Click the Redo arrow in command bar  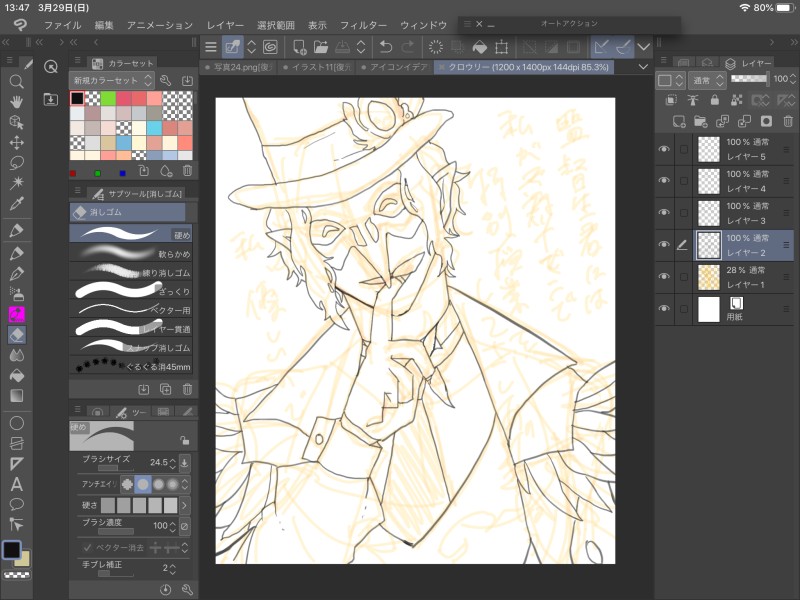tap(408, 47)
